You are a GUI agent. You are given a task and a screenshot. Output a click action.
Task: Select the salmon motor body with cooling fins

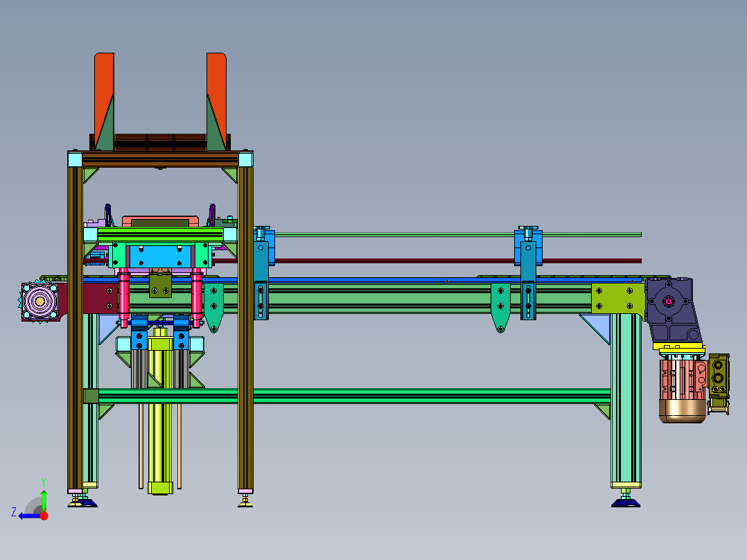[682, 379]
